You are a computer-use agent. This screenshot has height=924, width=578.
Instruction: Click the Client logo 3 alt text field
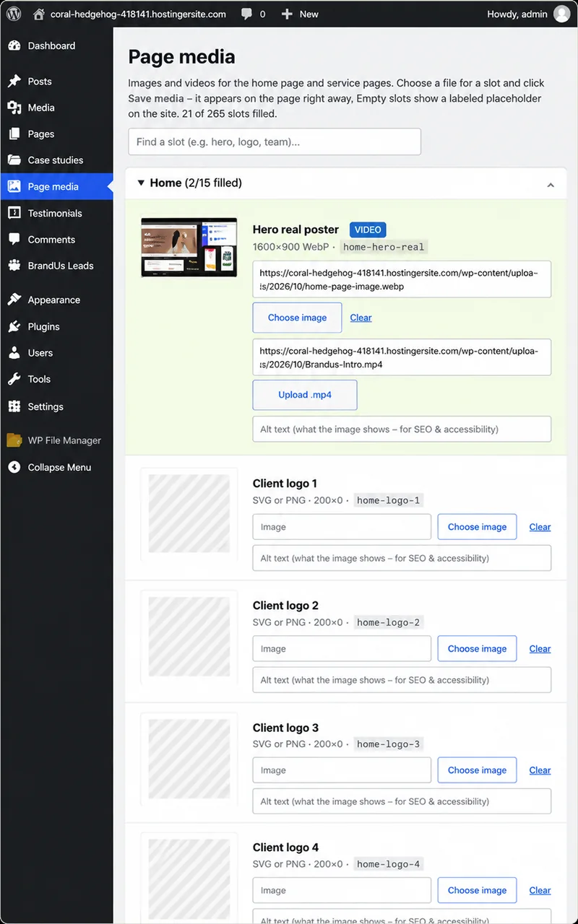click(x=402, y=801)
